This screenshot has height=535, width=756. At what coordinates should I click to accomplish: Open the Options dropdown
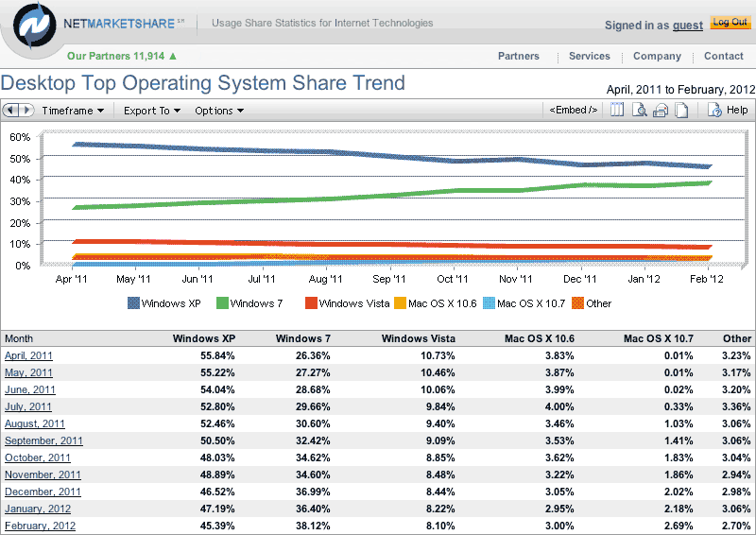coord(219,111)
